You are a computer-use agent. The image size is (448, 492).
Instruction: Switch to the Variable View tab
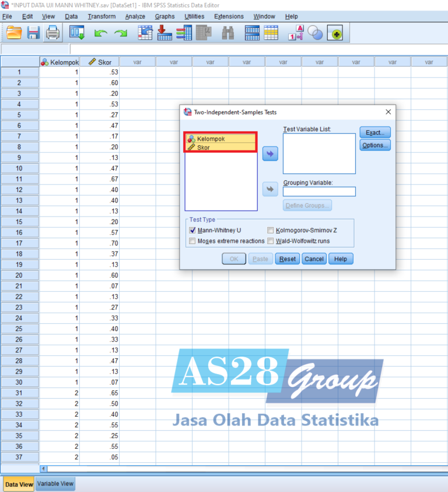[x=55, y=484]
